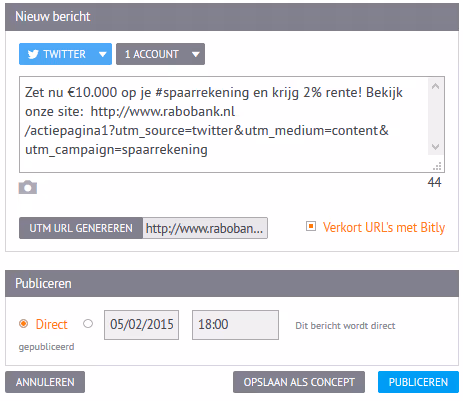
Task: Click the date field 05/02/2015
Action: click(141, 325)
